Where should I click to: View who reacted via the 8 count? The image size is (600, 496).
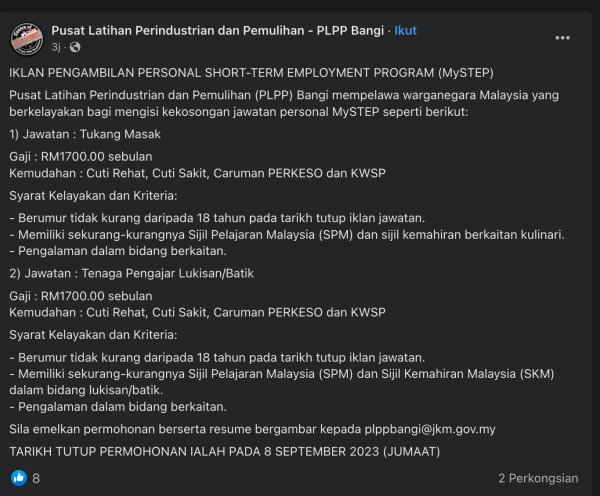[x=36, y=478]
